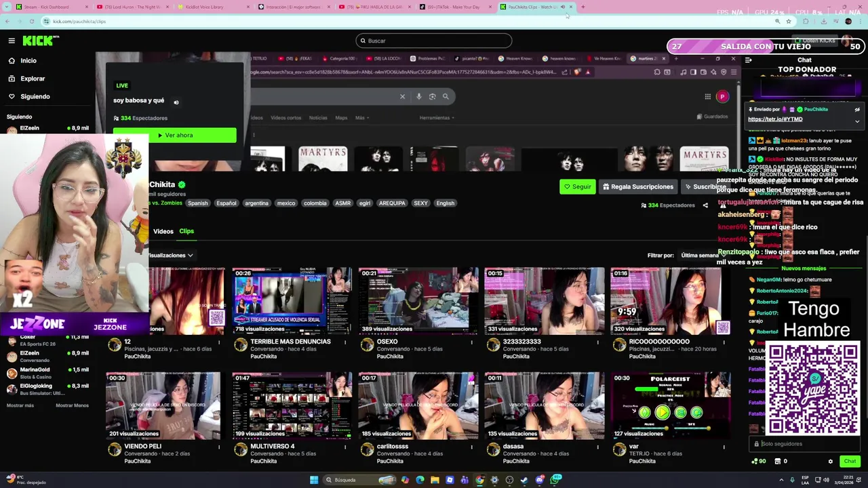Open options menu for var clip

724,447
